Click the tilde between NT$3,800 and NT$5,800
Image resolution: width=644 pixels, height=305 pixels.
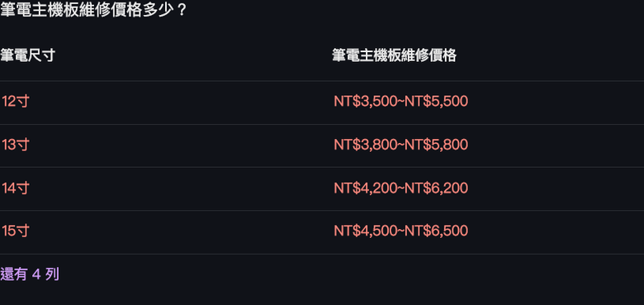pos(401,145)
